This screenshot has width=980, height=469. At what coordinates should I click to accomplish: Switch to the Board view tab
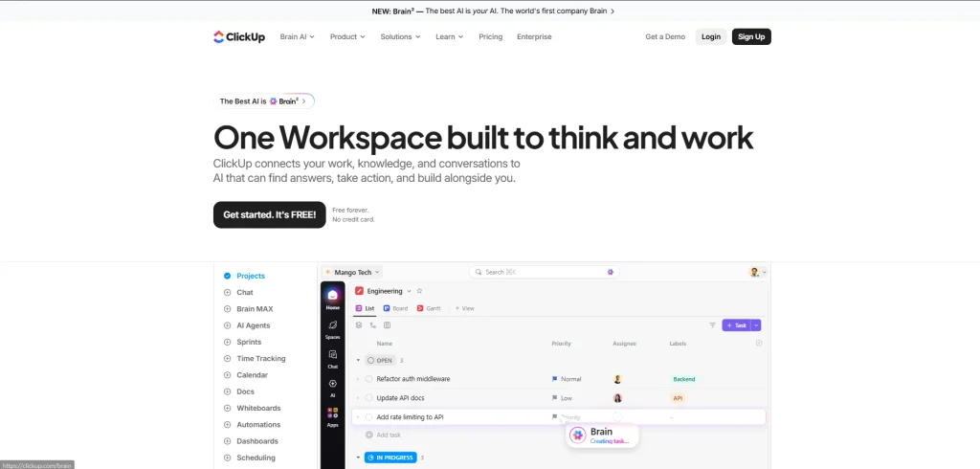pos(395,308)
